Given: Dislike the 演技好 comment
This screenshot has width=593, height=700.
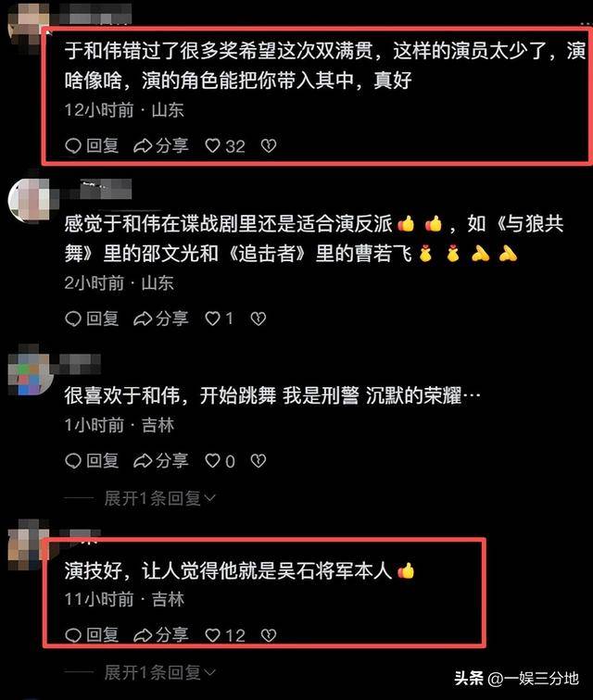Looking at the screenshot, I should [268, 635].
